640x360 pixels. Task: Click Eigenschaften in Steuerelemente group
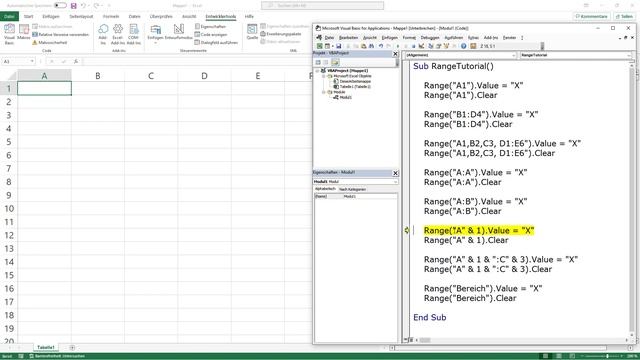click(x=210, y=27)
